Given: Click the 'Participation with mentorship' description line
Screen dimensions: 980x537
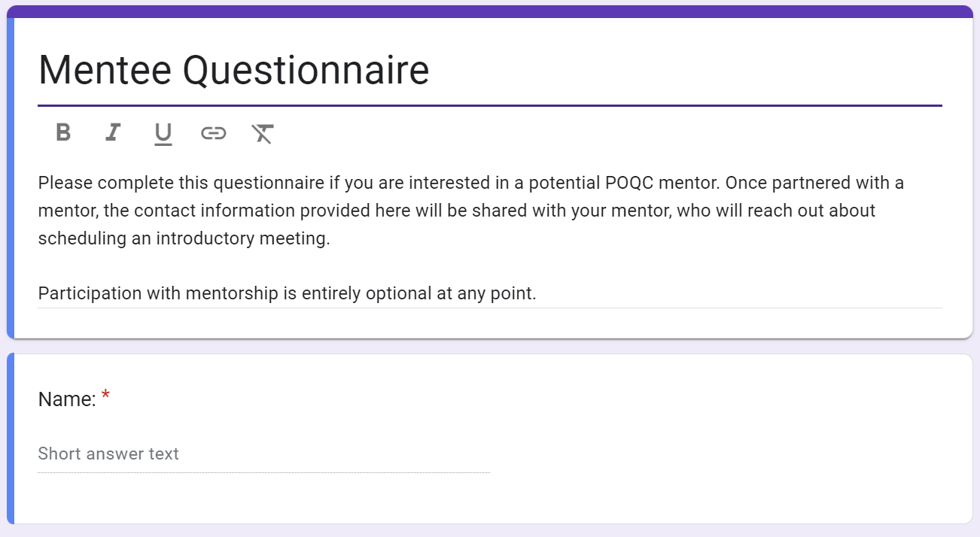Looking at the screenshot, I should coord(287,293).
